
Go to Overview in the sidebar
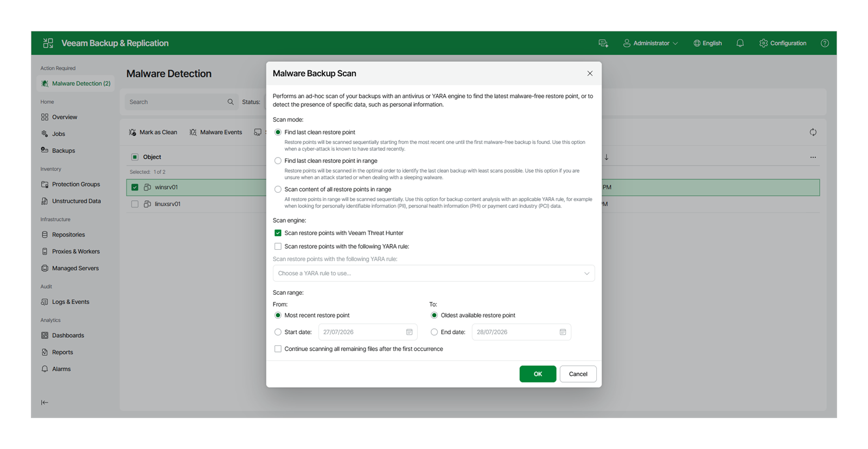pyautogui.click(x=65, y=117)
